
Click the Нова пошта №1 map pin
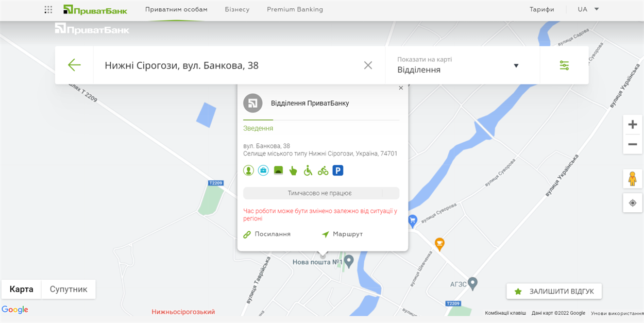coord(349,262)
